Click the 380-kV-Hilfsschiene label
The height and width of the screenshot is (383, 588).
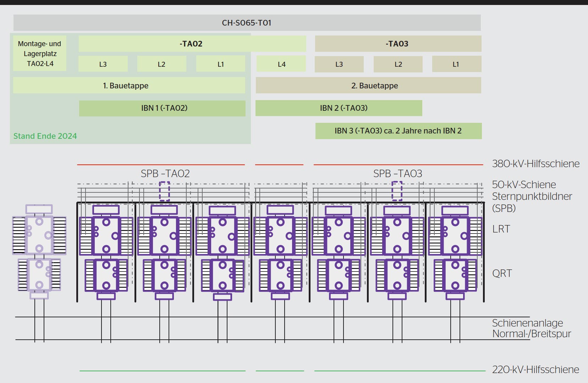click(x=535, y=164)
